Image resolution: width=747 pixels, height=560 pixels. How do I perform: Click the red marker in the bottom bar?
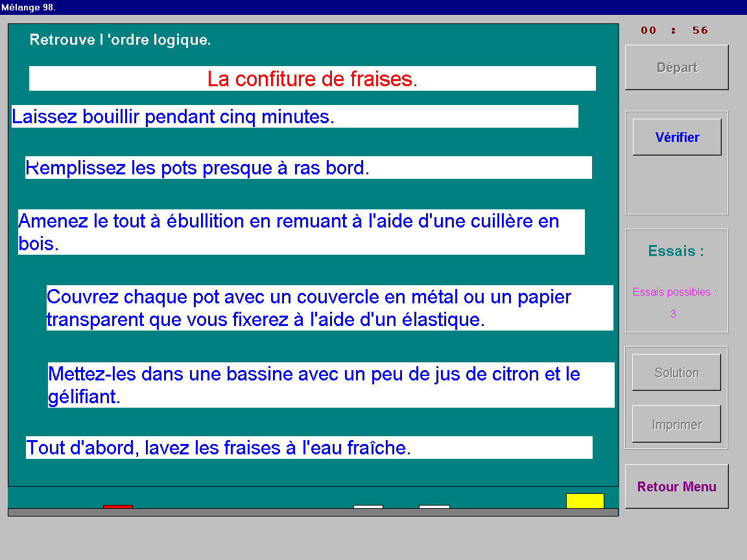[117, 506]
